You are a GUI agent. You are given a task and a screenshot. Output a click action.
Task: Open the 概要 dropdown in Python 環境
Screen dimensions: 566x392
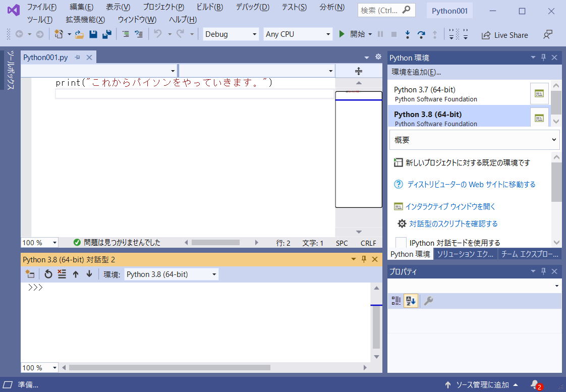click(x=473, y=140)
